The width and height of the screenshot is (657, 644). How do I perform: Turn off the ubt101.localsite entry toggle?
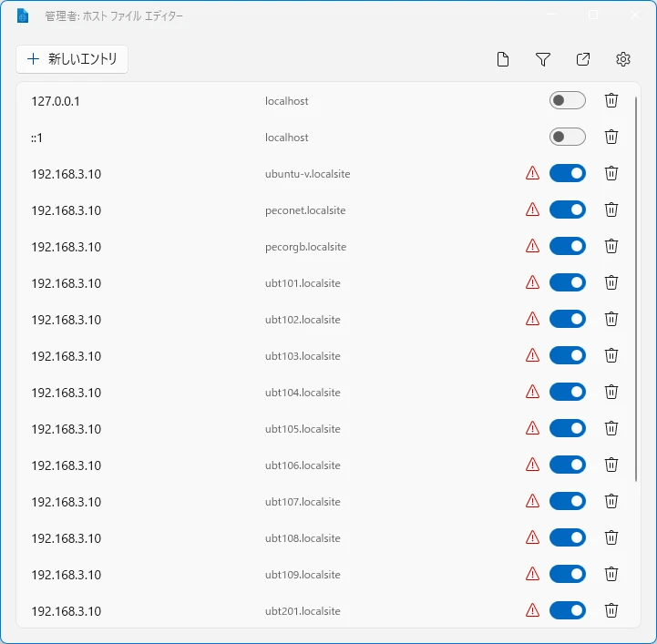[567, 282]
